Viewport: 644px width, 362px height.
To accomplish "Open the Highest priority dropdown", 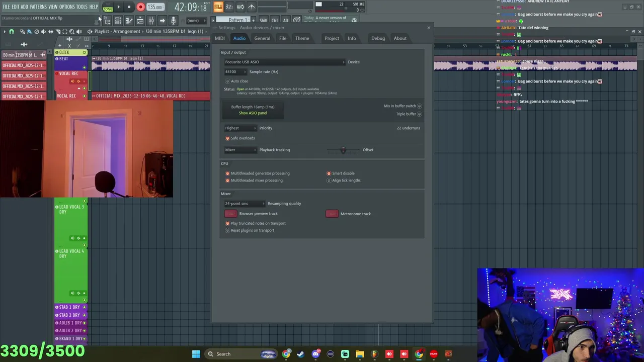I will [240, 128].
